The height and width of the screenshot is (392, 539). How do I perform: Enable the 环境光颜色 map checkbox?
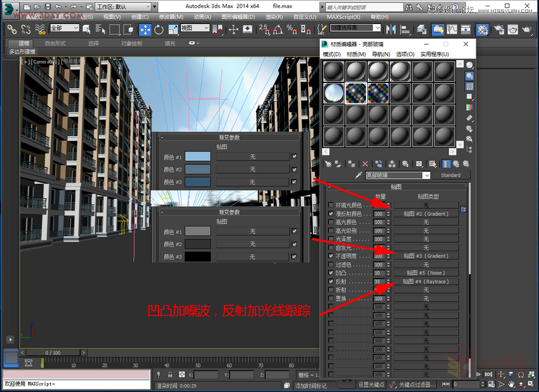330,205
